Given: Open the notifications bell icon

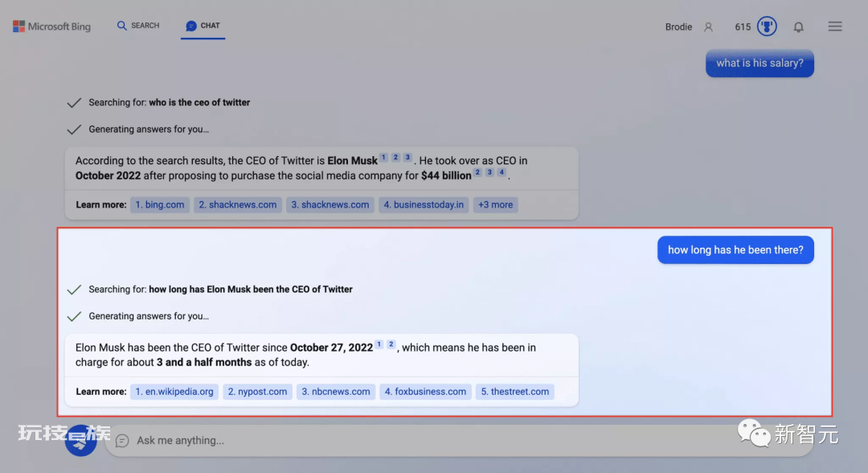Looking at the screenshot, I should click(x=798, y=27).
